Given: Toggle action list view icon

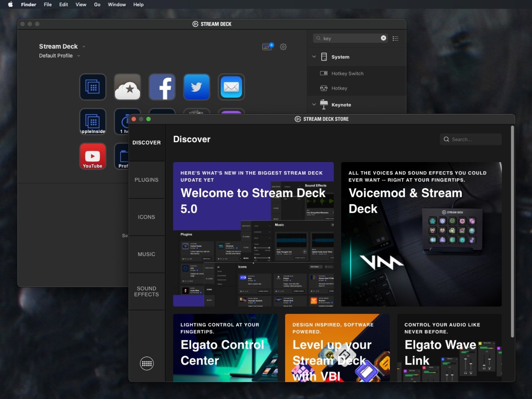Looking at the screenshot, I should click(x=395, y=39).
